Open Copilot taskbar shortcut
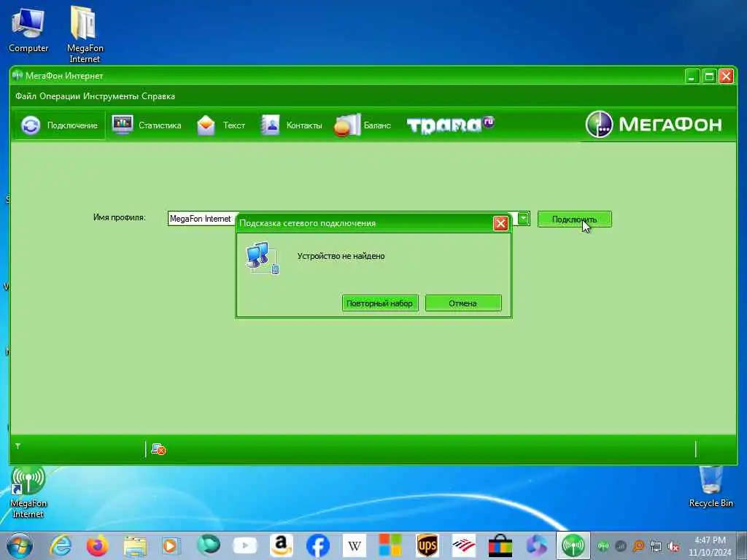The image size is (747, 560). (x=536, y=545)
